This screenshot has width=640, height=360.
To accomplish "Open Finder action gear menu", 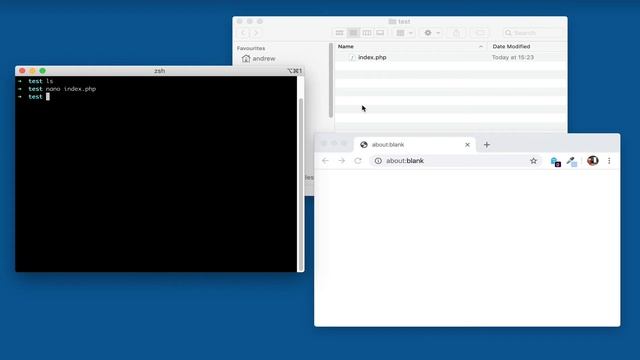I will pos(432,33).
